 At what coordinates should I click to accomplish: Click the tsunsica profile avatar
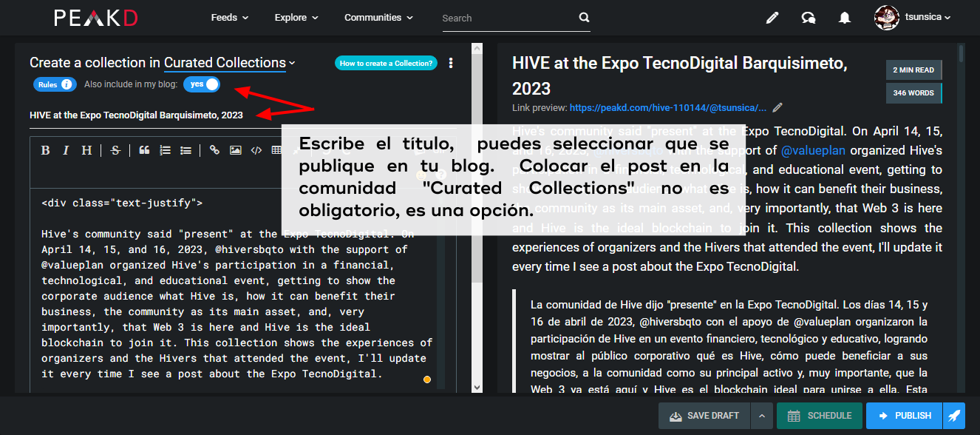pyautogui.click(x=886, y=18)
